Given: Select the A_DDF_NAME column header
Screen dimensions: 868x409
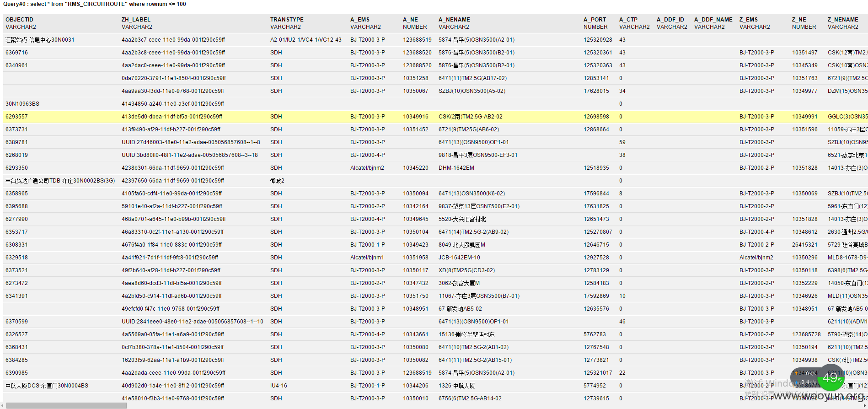Looking at the screenshot, I should click(x=713, y=20).
